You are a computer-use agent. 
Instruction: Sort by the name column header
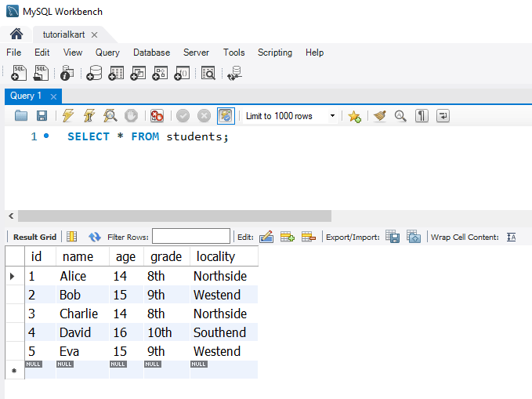point(82,256)
